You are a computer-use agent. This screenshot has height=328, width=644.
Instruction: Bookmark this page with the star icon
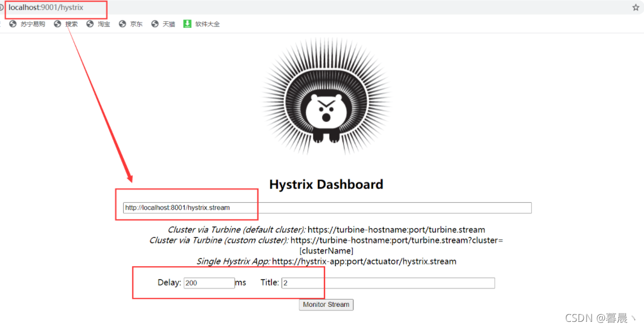click(x=636, y=7)
